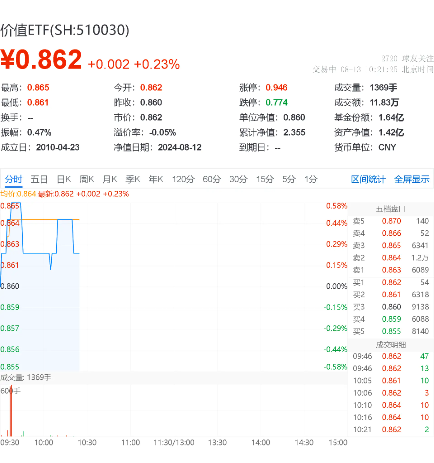Click the 货币单位 CNY value
Image resolution: width=434 pixels, height=463 pixels.
387,147
